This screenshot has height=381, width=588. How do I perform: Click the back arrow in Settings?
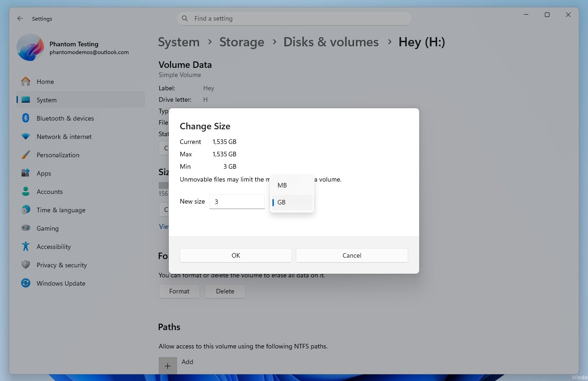(20, 19)
